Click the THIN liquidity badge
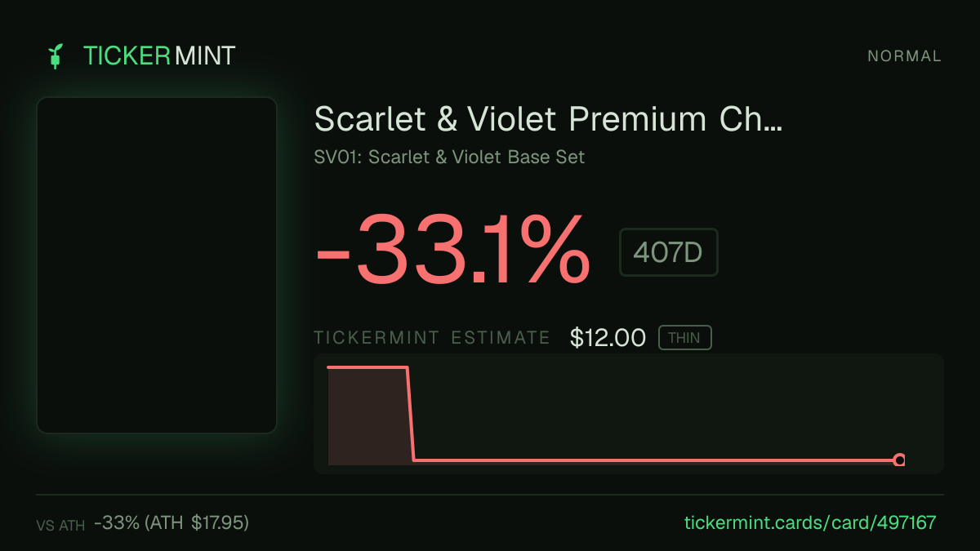Image resolution: width=980 pixels, height=551 pixels. (685, 338)
